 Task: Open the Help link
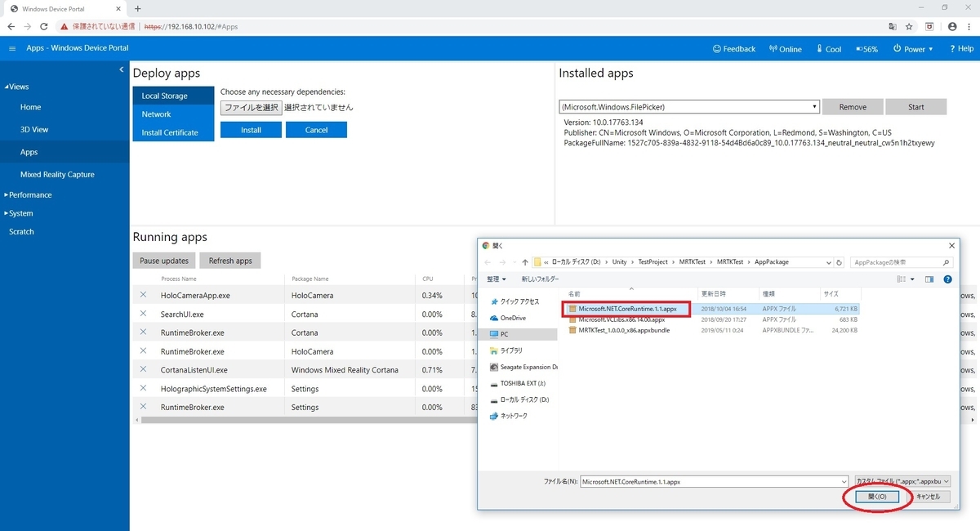pyautogui.click(x=962, y=49)
